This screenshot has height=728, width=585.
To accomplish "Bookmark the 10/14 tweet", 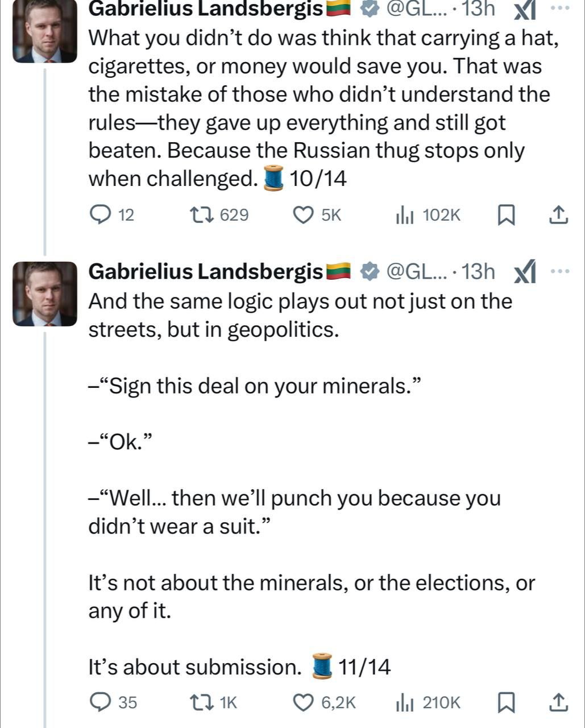I will pyautogui.click(x=506, y=215).
